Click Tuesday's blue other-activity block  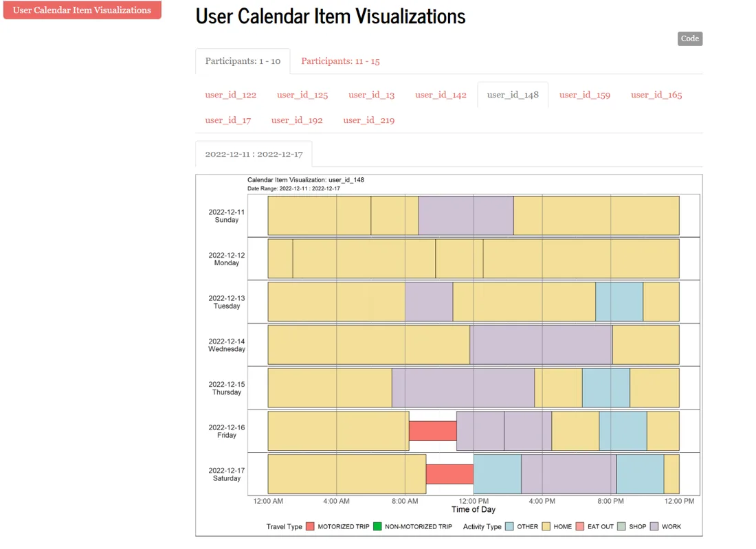619,302
